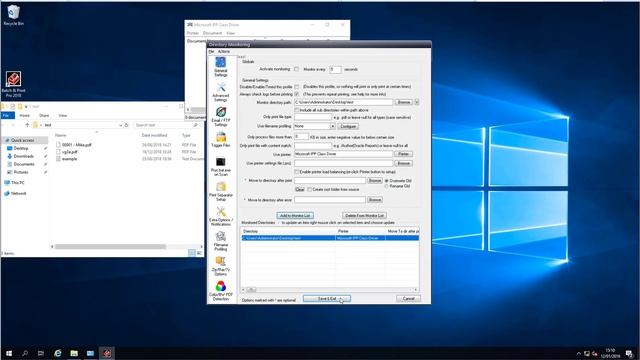This screenshot has width=640, height=360.
Task: Open Task View on the taskbar
Action: pos(41,353)
